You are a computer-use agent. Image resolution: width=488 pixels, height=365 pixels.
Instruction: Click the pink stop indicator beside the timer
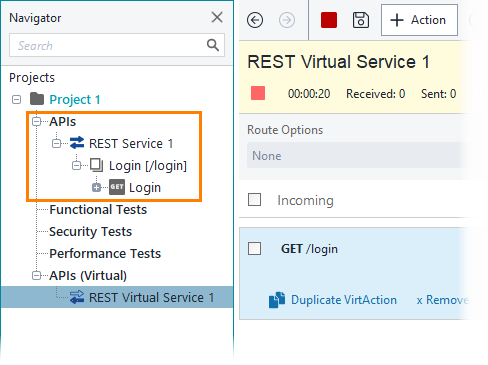[x=258, y=93]
